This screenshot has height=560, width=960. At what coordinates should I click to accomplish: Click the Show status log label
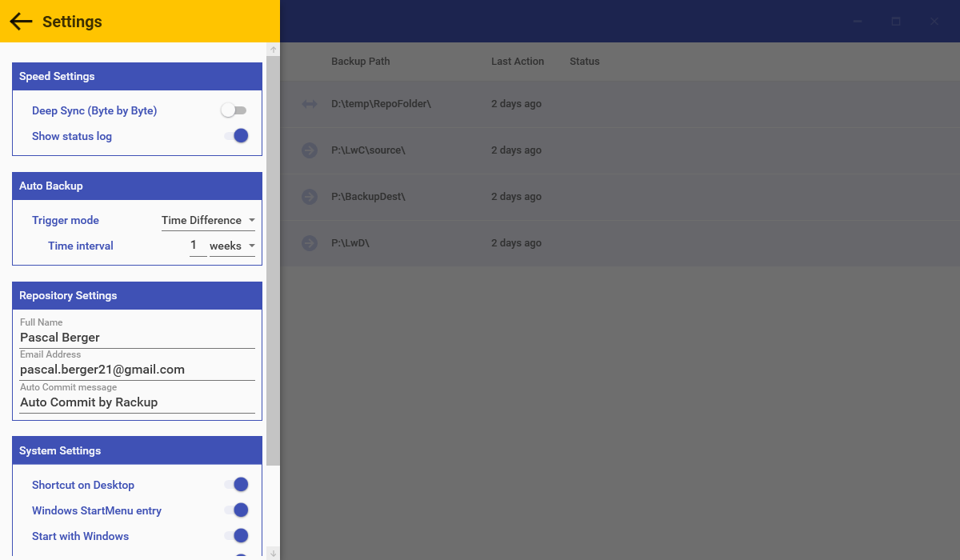coord(72,137)
